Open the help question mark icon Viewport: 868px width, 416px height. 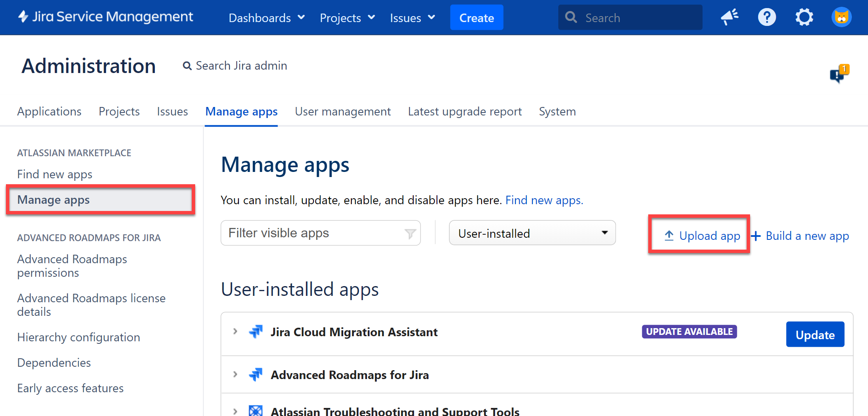click(x=767, y=17)
